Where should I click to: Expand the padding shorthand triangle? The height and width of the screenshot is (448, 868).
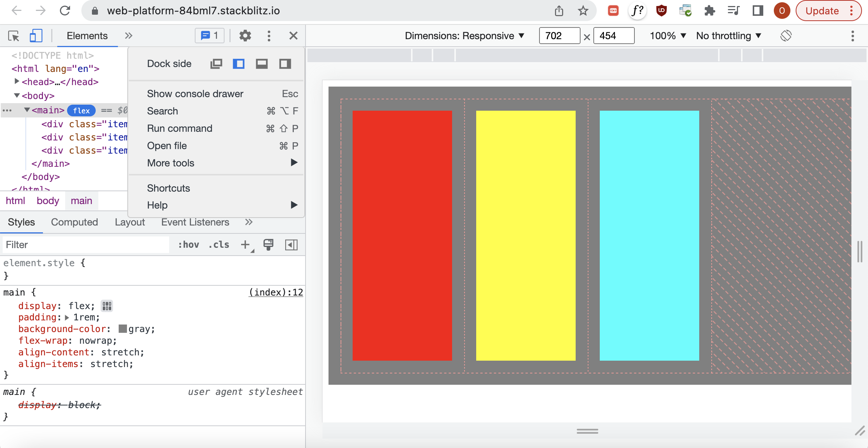67,318
